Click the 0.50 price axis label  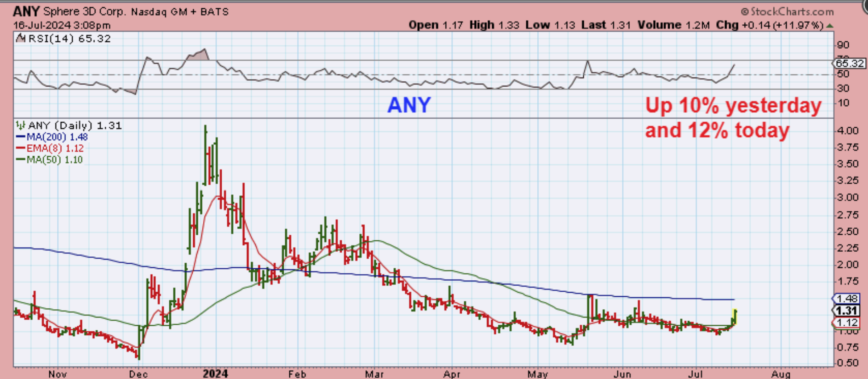(x=847, y=363)
